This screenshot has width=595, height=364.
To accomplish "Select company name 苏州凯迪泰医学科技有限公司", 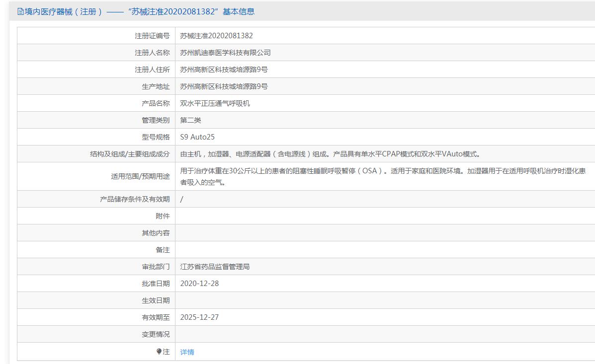I will 225,53.
